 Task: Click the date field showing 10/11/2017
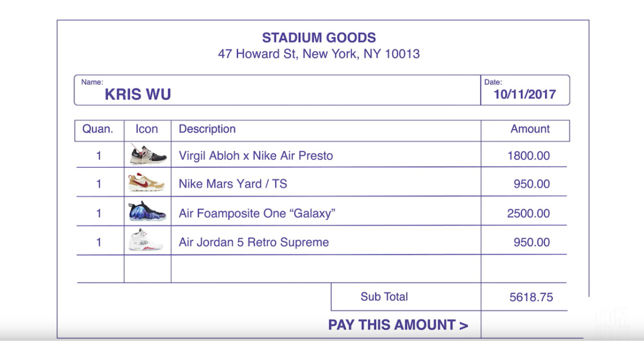pos(525,95)
